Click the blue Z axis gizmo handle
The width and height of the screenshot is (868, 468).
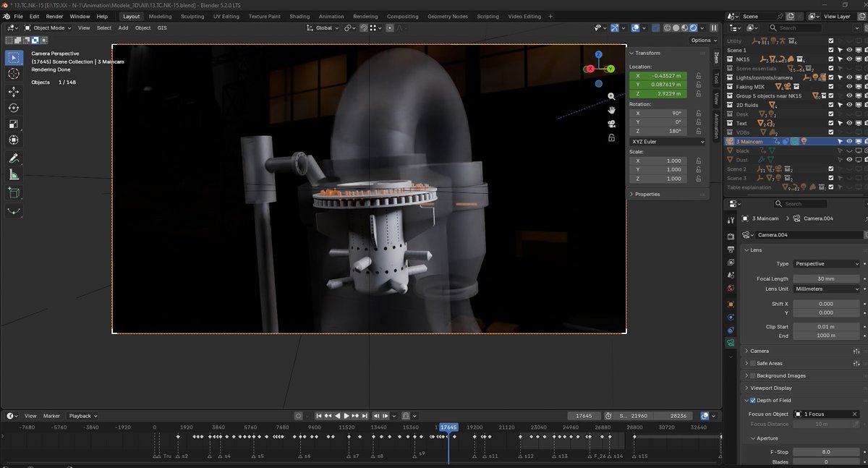point(598,54)
